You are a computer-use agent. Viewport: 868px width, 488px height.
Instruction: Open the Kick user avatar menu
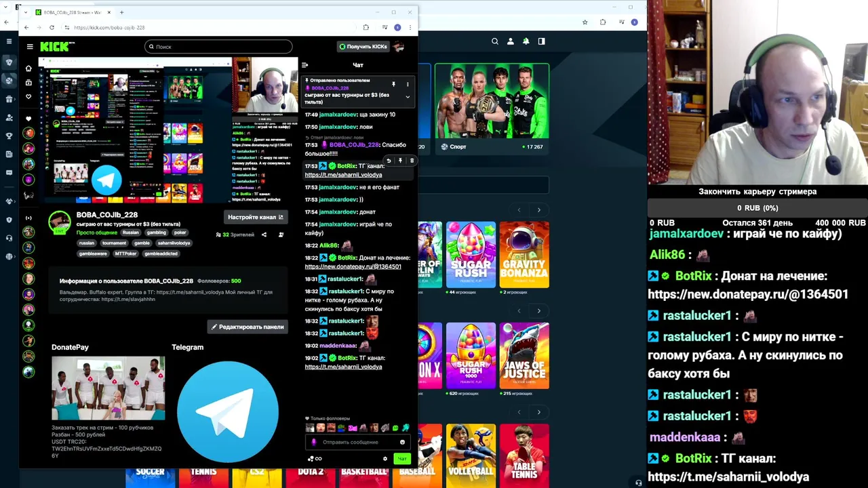point(399,47)
